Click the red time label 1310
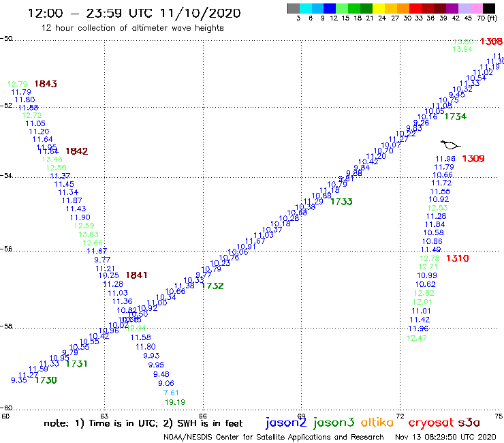Image resolution: width=504 pixels, height=443 pixels. pos(458,258)
